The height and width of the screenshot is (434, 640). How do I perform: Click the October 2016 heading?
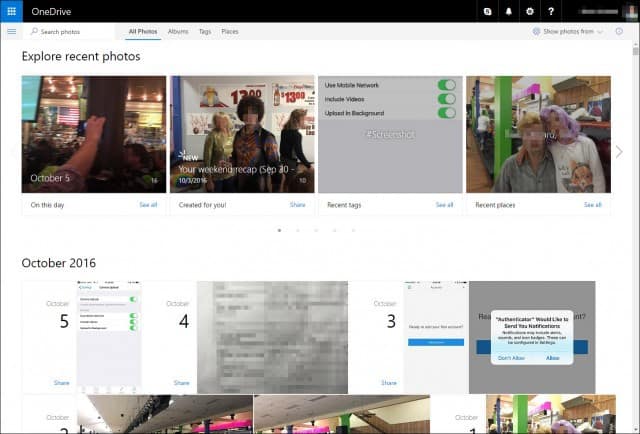pyautogui.click(x=59, y=263)
